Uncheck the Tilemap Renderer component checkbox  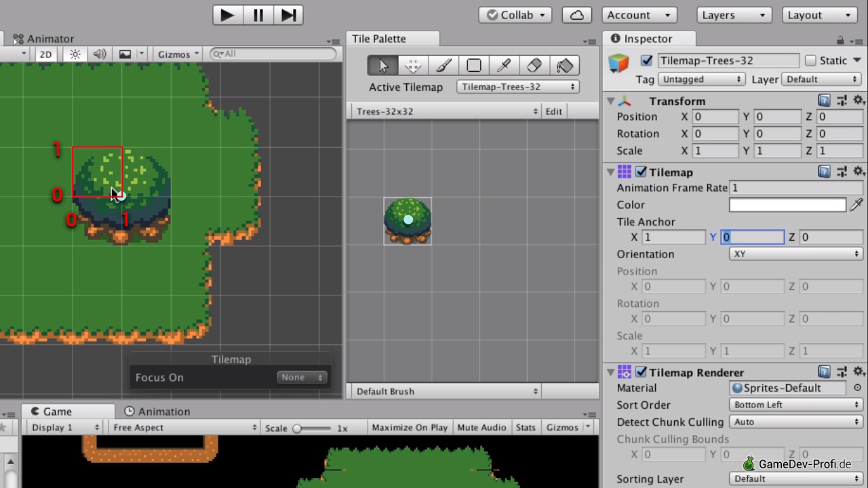[641, 372]
